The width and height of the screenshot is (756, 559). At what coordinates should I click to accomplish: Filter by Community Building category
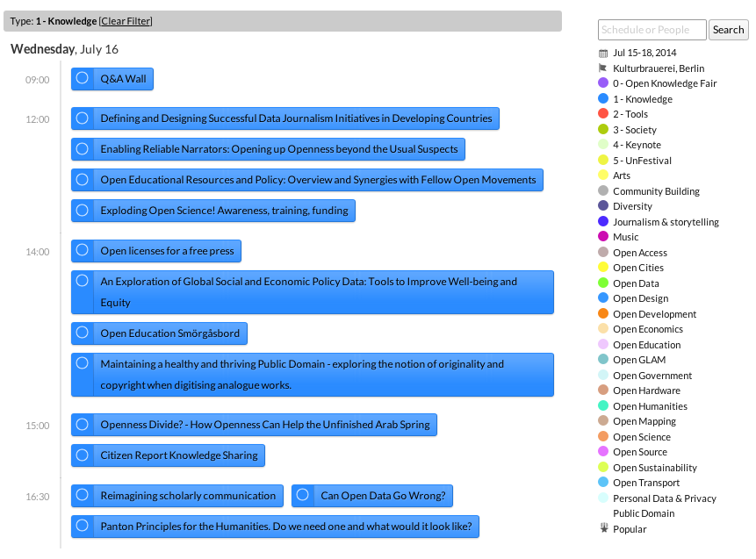656,191
